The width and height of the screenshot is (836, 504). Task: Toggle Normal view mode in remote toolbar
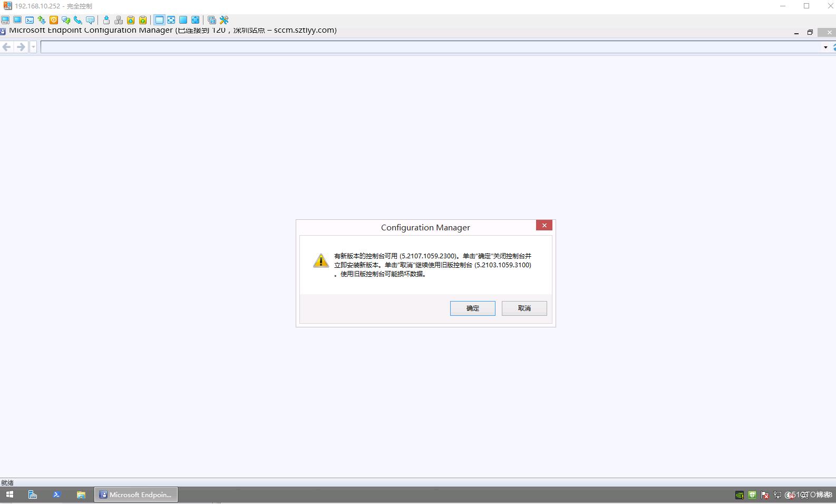coord(159,20)
